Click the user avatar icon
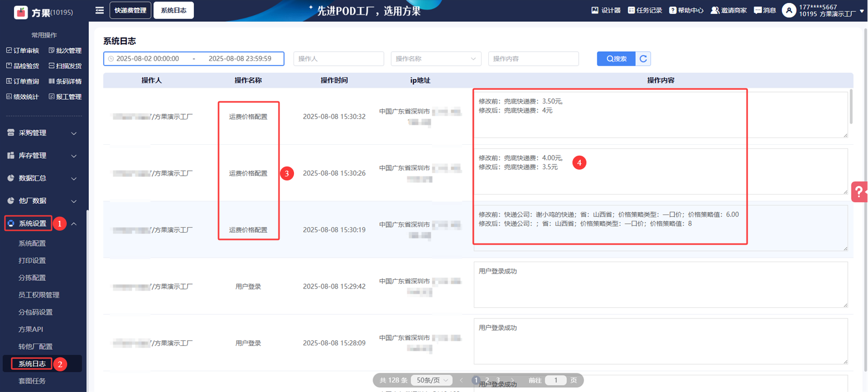Viewport: 868px width, 392px height. (789, 10)
